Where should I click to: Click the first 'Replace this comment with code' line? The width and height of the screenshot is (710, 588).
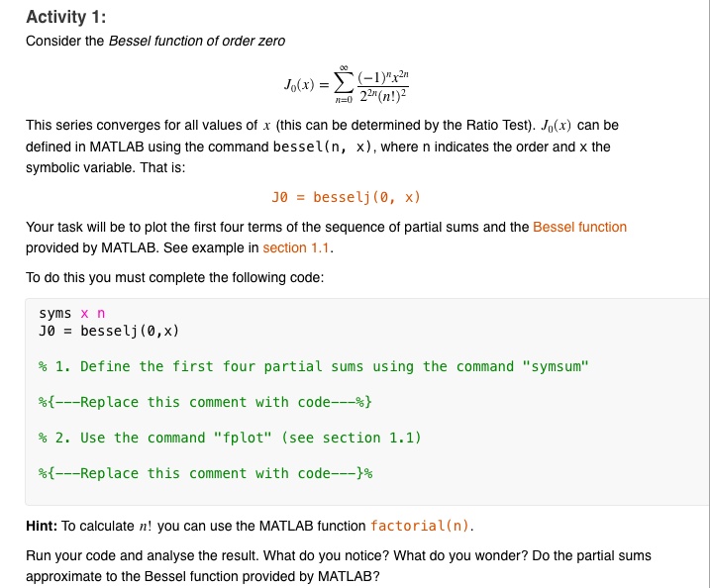(205, 402)
